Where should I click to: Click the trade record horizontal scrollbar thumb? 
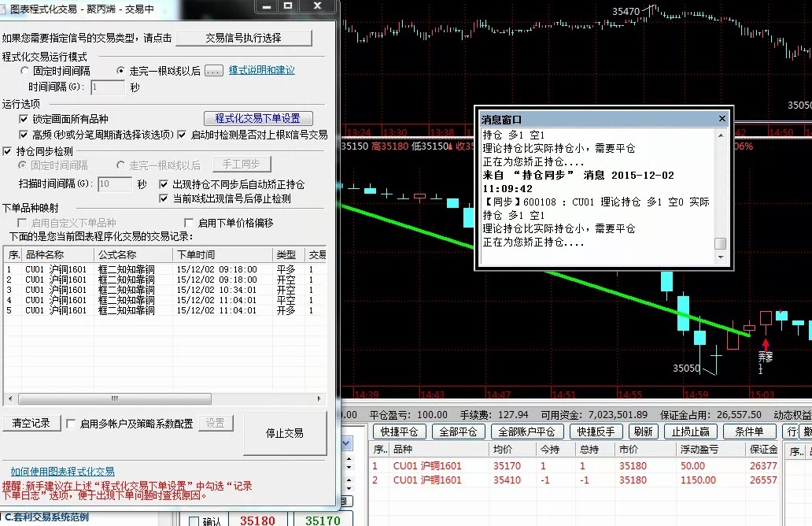pyautogui.click(x=114, y=398)
